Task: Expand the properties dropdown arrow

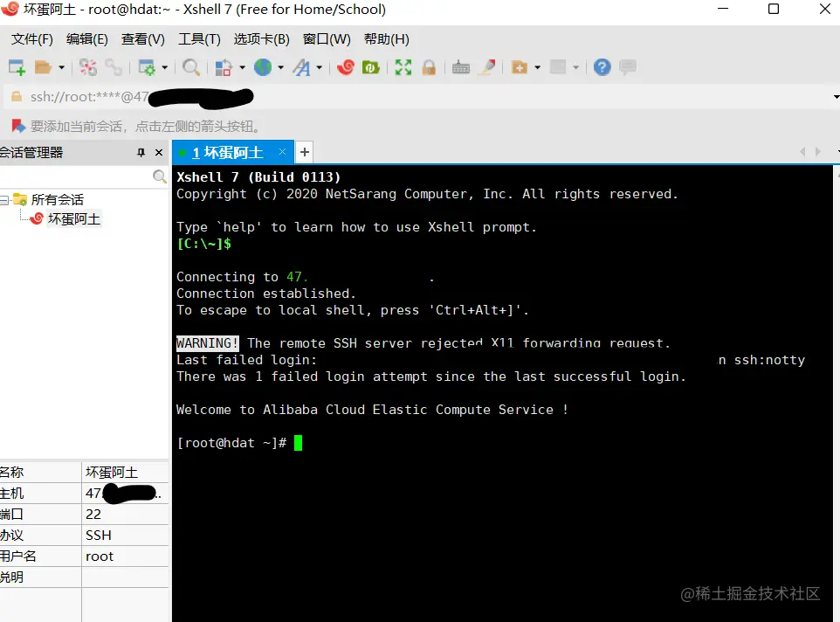Action: click(x=164, y=67)
